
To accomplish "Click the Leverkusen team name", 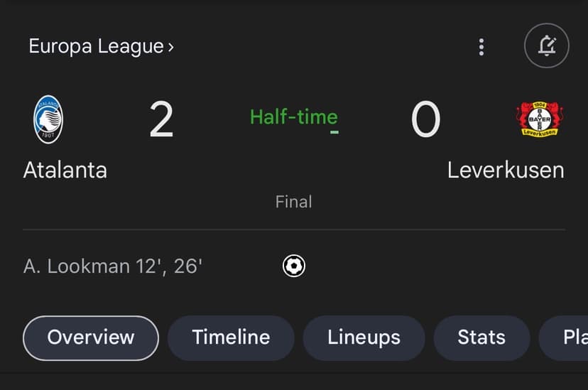I will [506, 170].
